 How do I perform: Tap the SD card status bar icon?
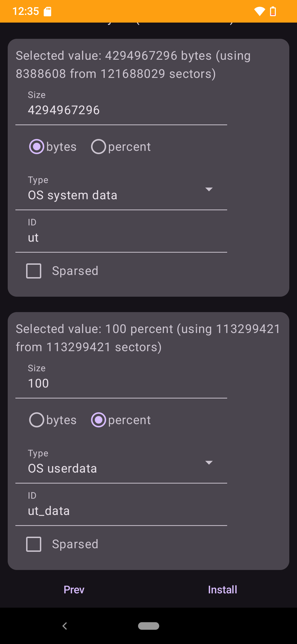pos(48,12)
